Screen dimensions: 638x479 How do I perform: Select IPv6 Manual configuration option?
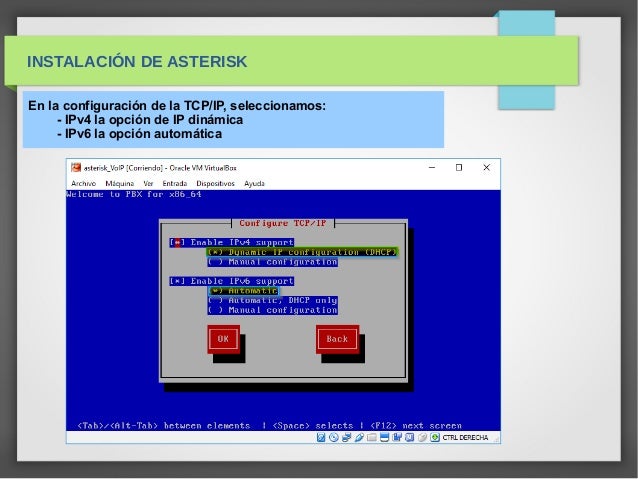click(x=272, y=310)
